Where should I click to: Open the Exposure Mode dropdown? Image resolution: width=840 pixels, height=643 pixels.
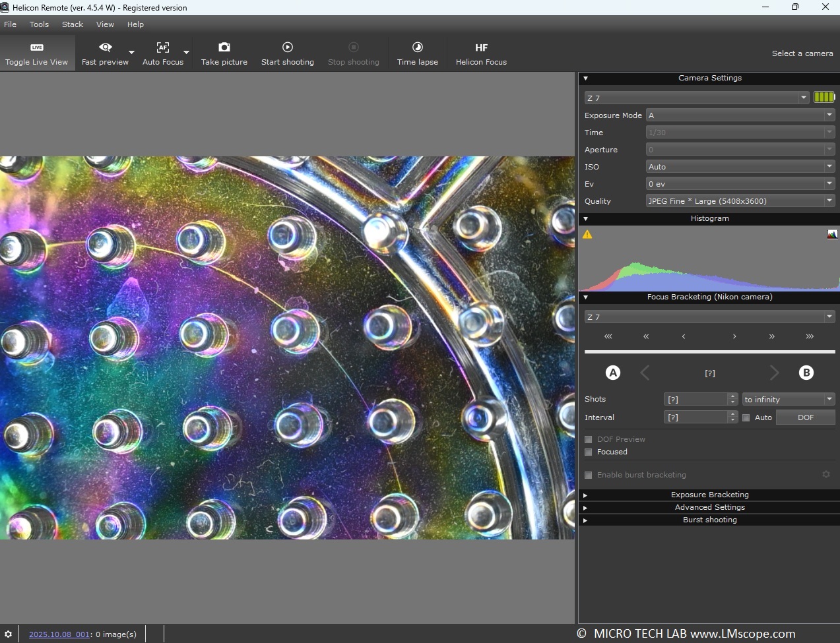pyautogui.click(x=740, y=115)
